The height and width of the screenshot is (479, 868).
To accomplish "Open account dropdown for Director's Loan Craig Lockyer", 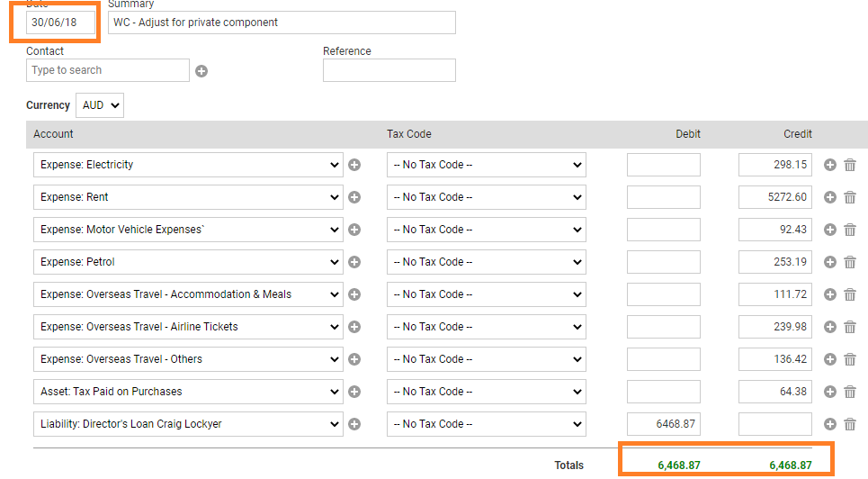I will pyautogui.click(x=188, y=423).
